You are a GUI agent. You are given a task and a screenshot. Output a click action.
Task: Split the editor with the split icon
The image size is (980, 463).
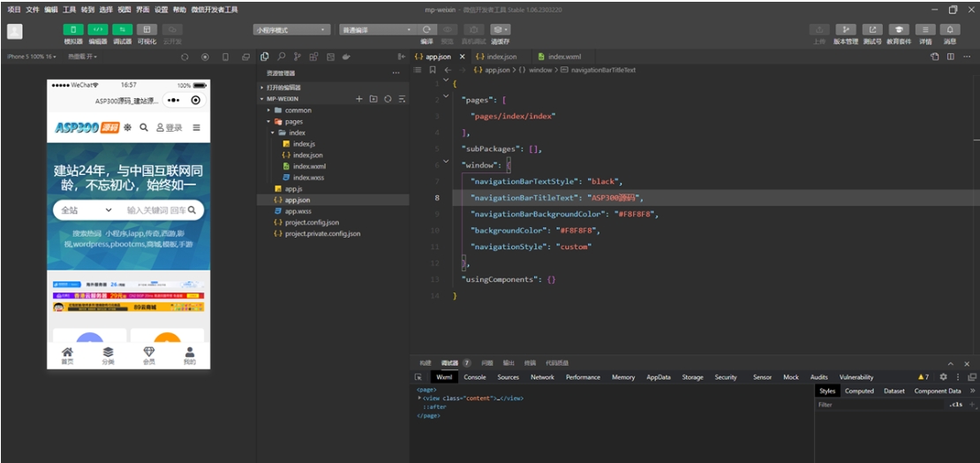[x=951, y=57]
